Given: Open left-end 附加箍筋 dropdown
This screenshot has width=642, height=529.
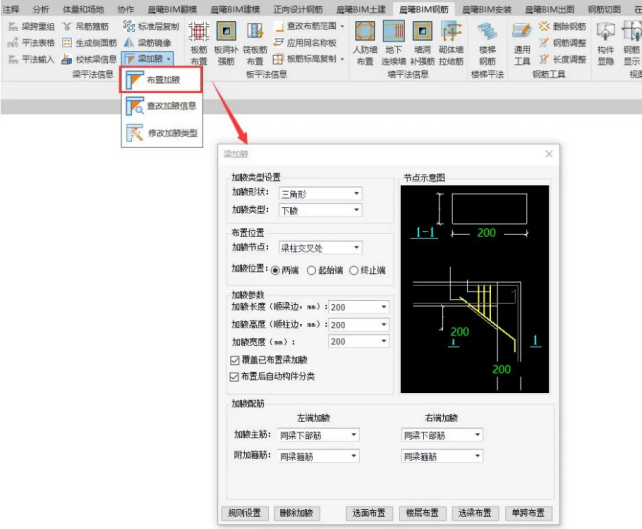Looking at the screenshot, I should pyautogui.click(x=318, y=456).
